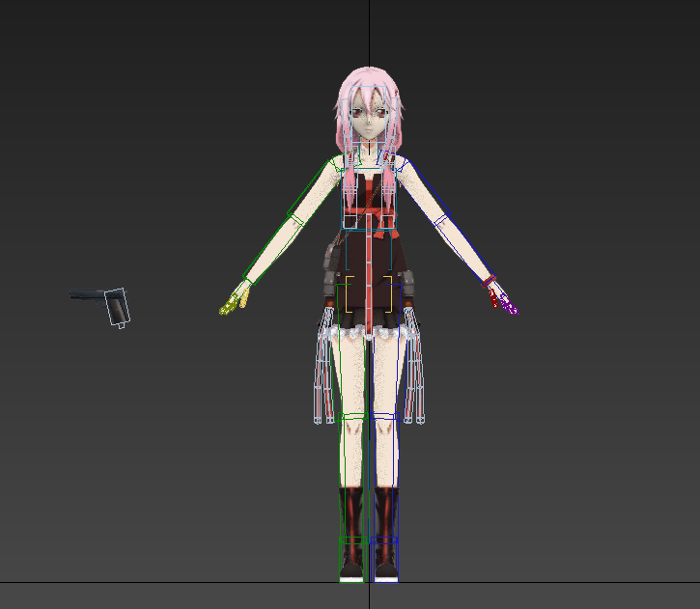Viewport: 700px width, 609px height.
Task: Select the yellow pelvis bracket bone
Action: (369, 294)
